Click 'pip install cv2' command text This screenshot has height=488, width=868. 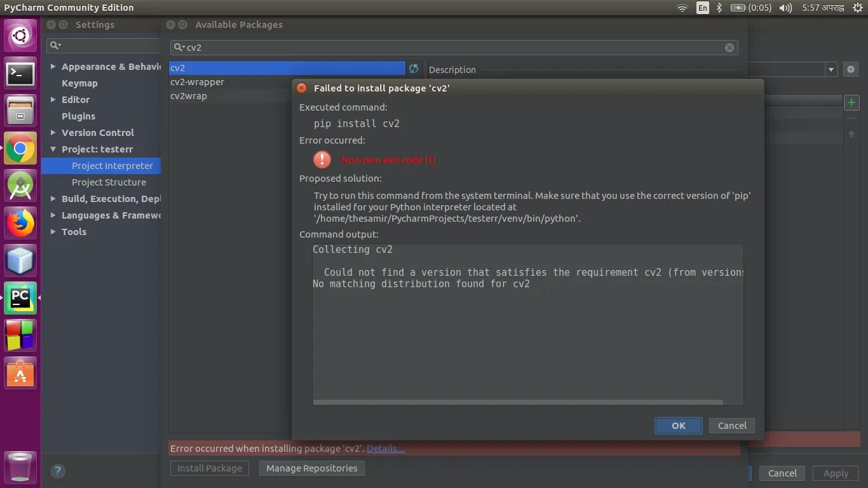point(356,124)
